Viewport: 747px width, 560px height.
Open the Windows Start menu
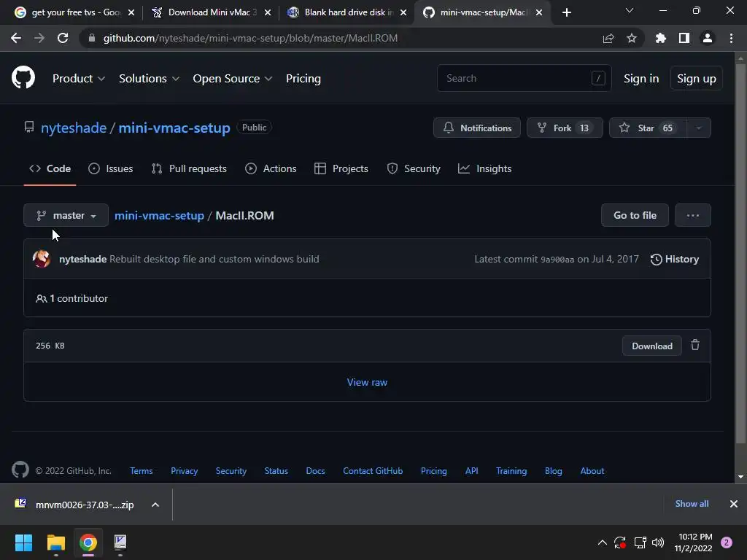(23, 542)
